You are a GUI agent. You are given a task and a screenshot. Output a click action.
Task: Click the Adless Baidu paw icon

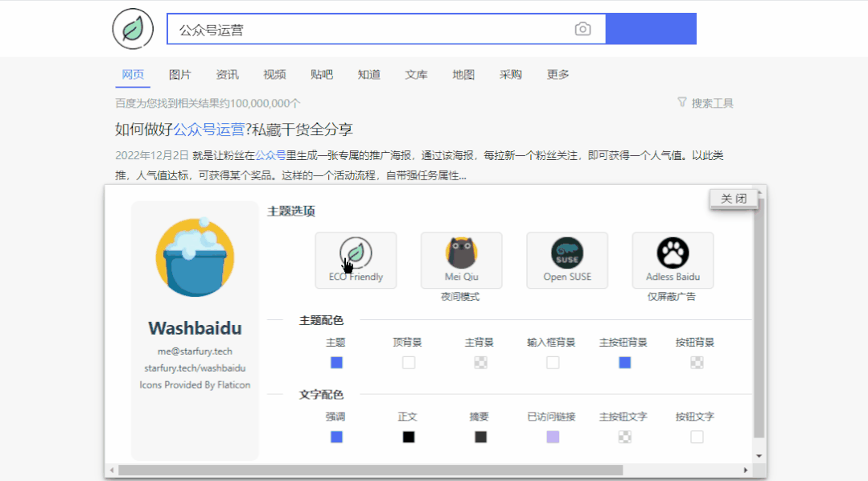[x=673, y=252]
